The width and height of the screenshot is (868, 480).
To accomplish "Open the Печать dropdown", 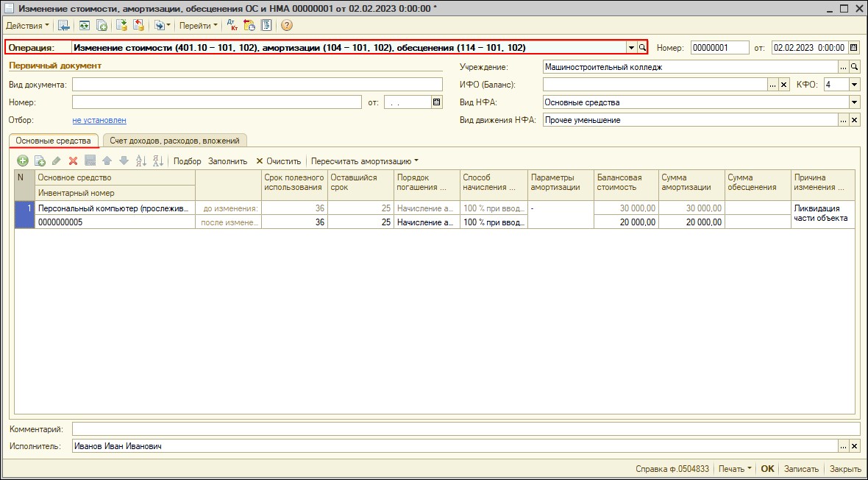I will [x=734, y=469].
